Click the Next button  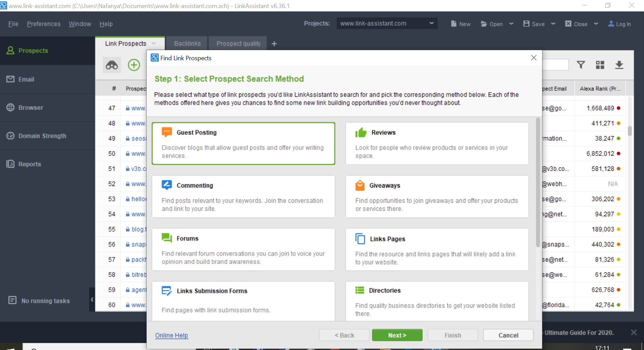397,335
